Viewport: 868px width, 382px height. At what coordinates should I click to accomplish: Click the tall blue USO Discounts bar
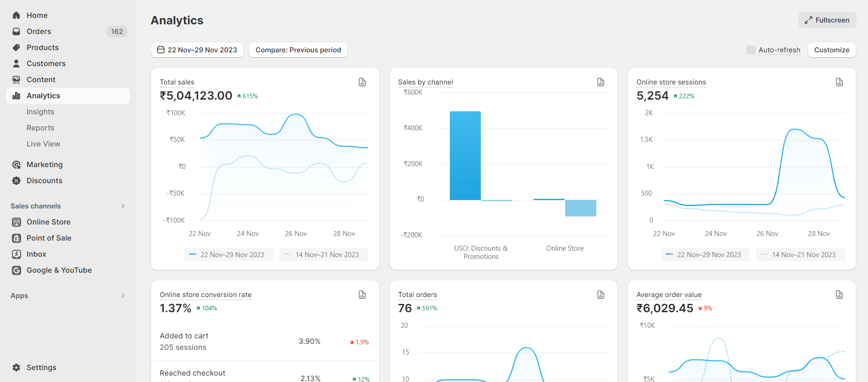click(x=465, y=155)
